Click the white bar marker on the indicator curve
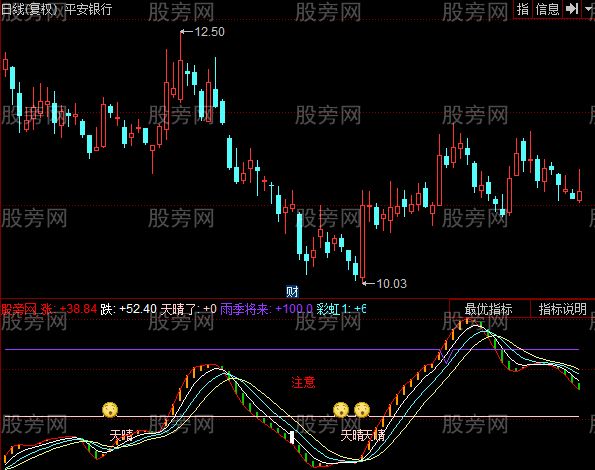The image size is (595, 470). point(292,437)
